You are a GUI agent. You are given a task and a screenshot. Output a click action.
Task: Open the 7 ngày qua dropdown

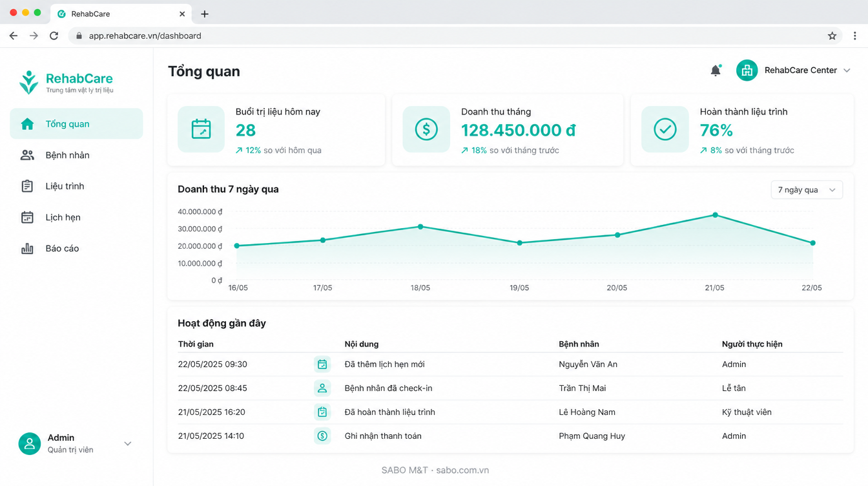pos(807,189)
